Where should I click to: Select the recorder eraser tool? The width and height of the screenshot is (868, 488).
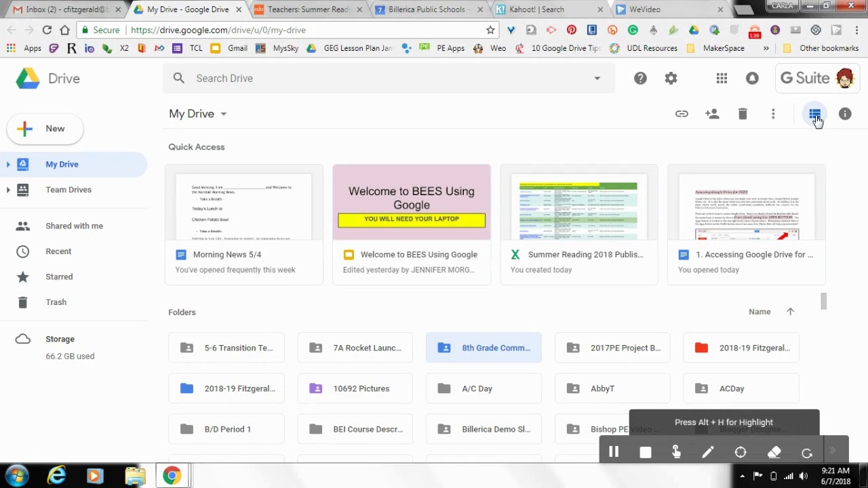(774, 452)
